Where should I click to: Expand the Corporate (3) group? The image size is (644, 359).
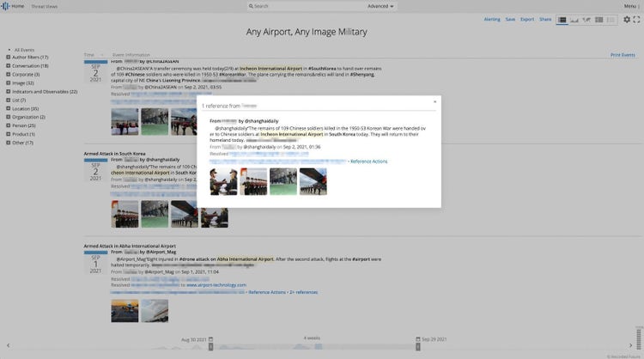tap(9, 75)
